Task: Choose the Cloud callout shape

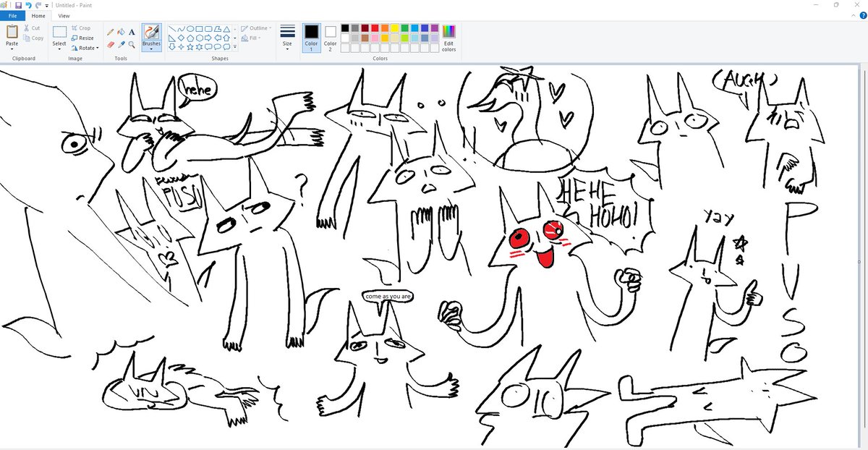Action: (226, 47)
